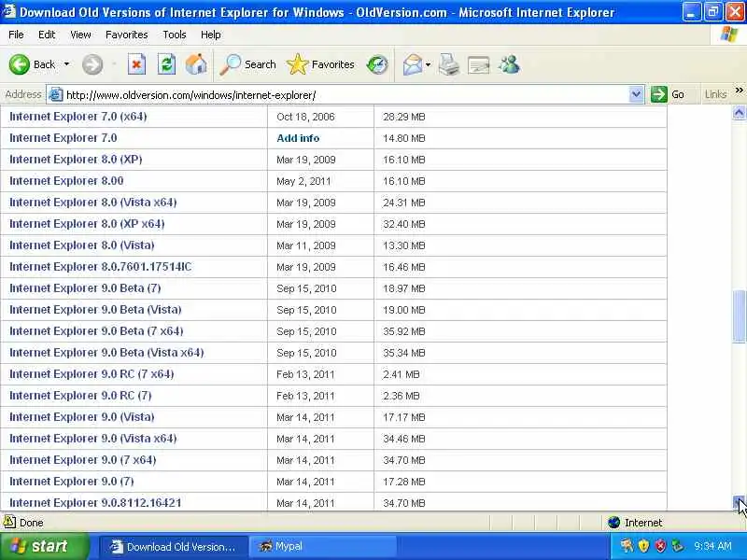
Task: Open Internet Explorer 8.0 (XP x64) link
Action: tap(87, 223)
